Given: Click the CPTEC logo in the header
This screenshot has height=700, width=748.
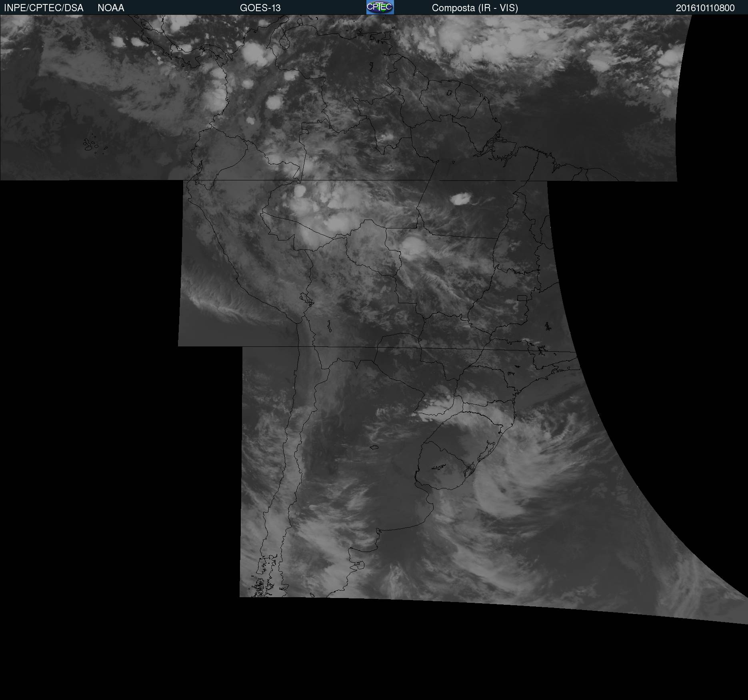Looking at the screenshot, I should 380,7.
